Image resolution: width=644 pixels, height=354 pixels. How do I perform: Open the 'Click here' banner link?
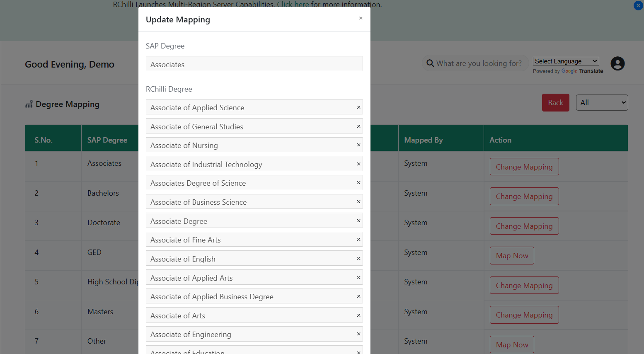coord(293,5)
